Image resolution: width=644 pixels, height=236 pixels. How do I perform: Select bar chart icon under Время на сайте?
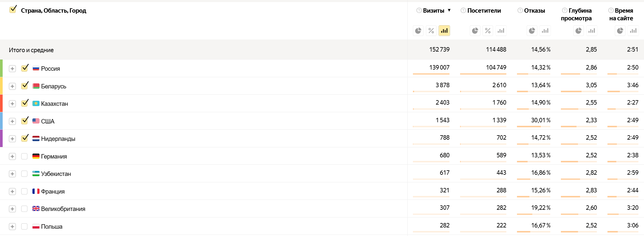tap(633, 31)
